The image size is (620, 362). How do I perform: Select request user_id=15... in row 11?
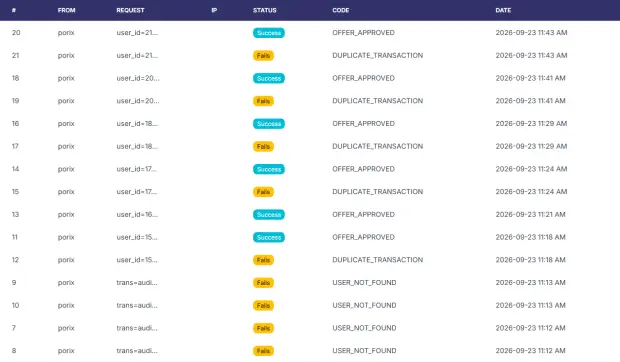pyautogui.click(x=137, y=237)
